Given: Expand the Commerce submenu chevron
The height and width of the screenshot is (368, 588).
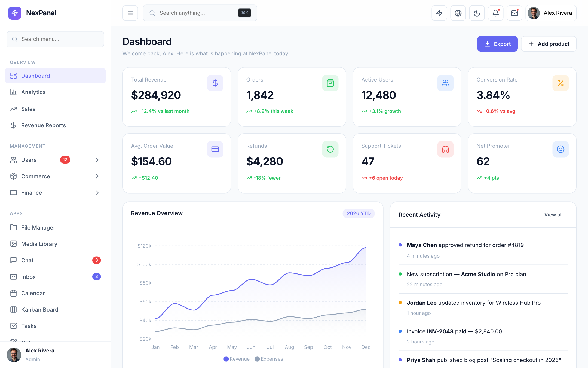Looking at the screenshot, I should pos(97,176).
